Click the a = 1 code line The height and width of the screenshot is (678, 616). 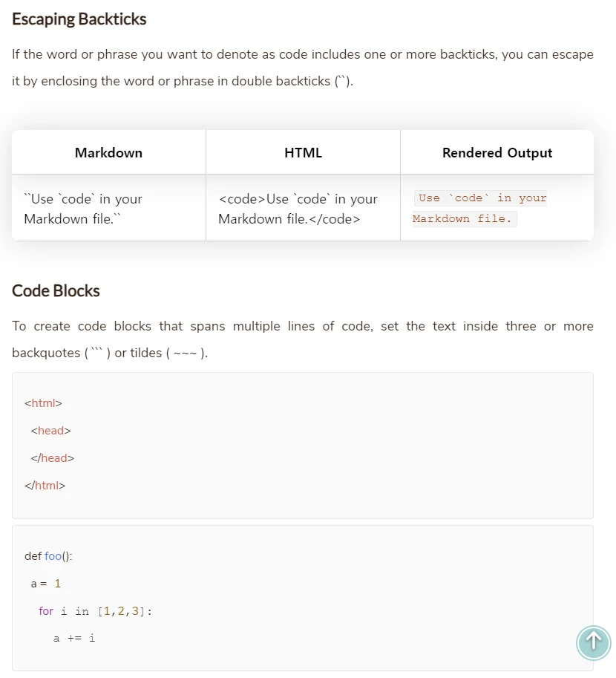tap(45, 584)
